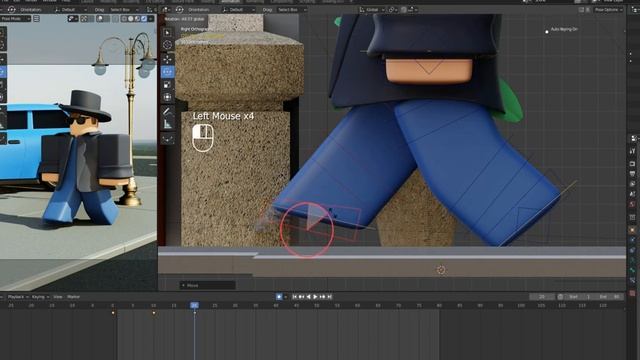
Task: Toggle snapping magnet in right viewport header
Action: click(x=403, y=9)
